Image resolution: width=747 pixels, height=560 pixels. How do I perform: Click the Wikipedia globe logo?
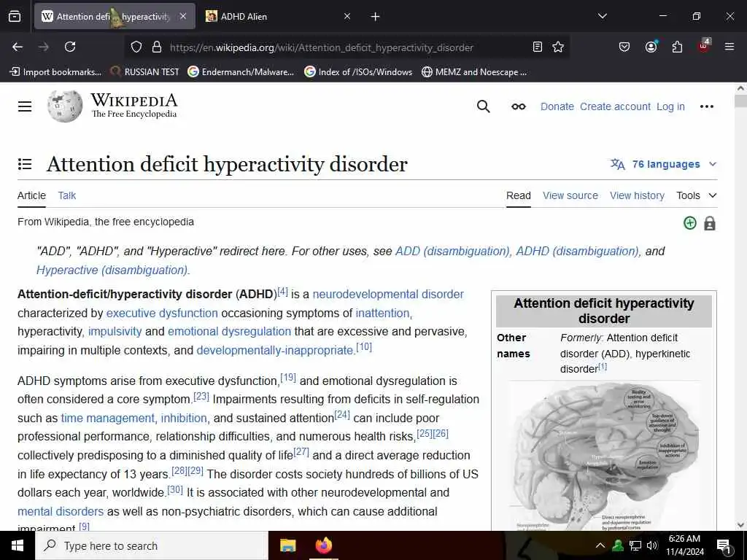click(x=65, y=106)
